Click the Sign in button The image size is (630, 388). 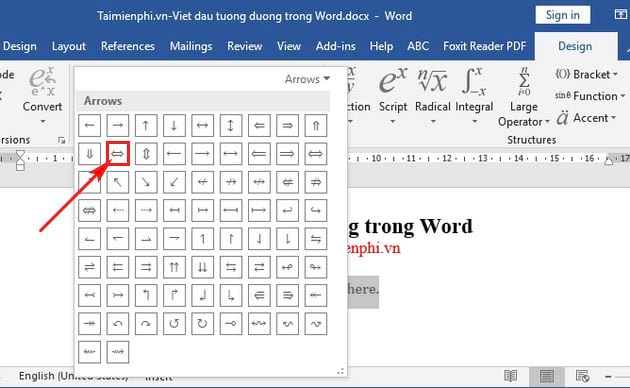[x=562, y=15]
